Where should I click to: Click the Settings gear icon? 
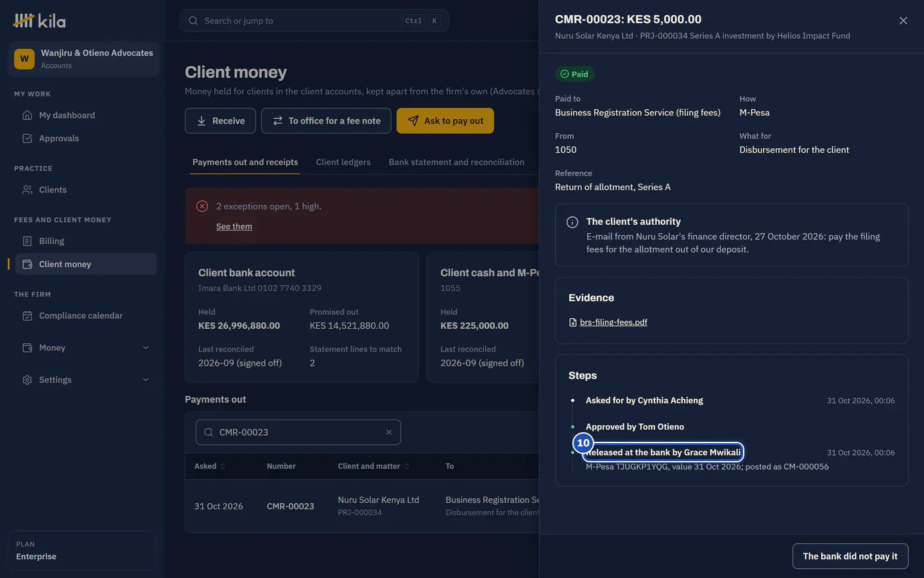pyautogui.click(x=27, y=380)
